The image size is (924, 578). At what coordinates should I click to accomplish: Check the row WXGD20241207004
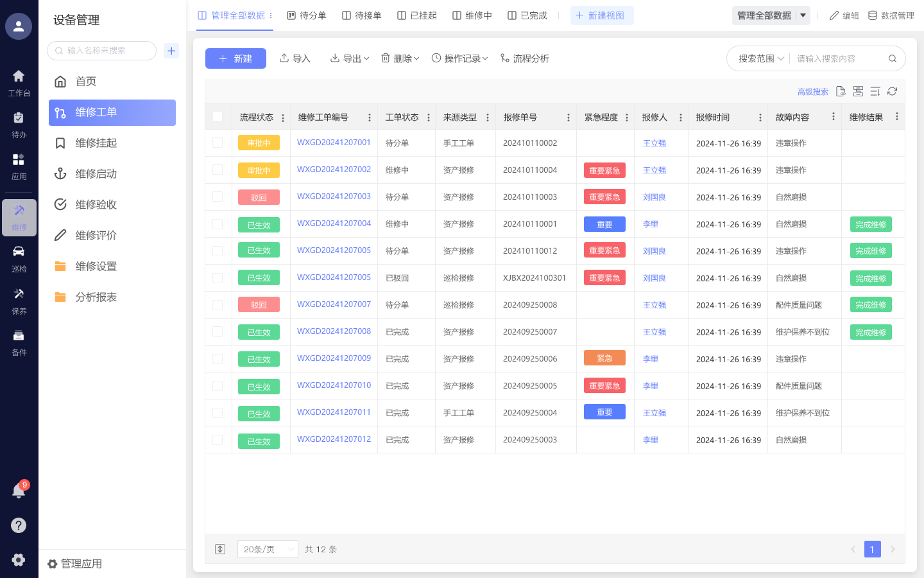coord(218,224)
